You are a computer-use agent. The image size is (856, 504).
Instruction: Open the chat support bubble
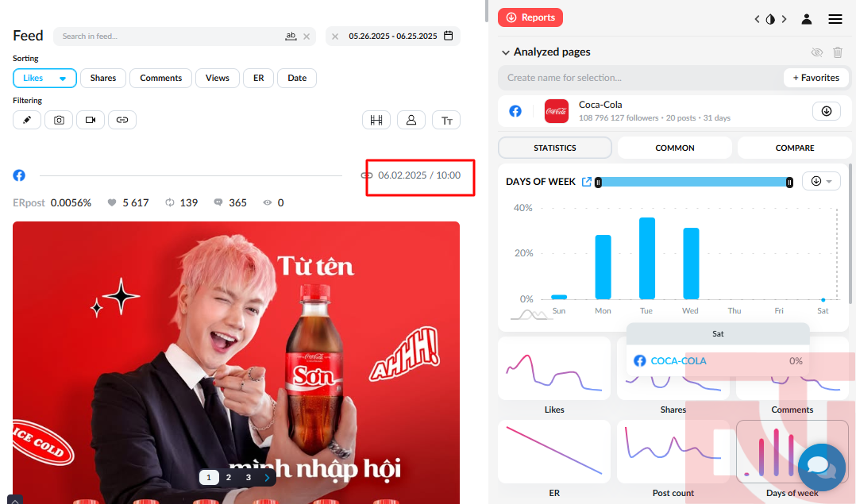point(821,467)
